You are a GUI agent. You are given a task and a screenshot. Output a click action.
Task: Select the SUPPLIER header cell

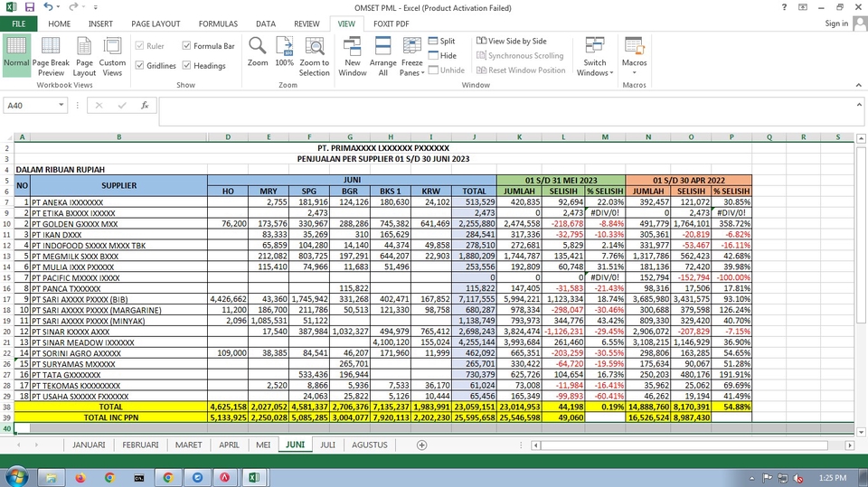118,185
